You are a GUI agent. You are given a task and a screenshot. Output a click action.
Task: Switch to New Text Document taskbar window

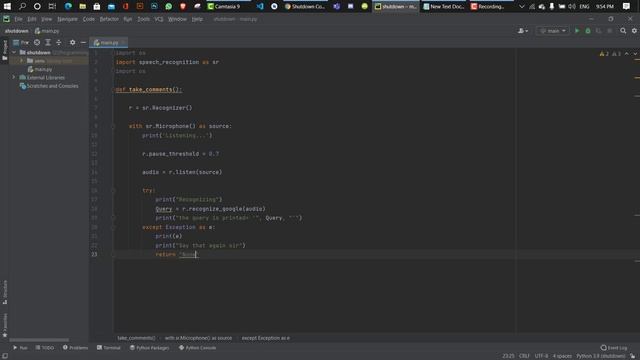444,6
